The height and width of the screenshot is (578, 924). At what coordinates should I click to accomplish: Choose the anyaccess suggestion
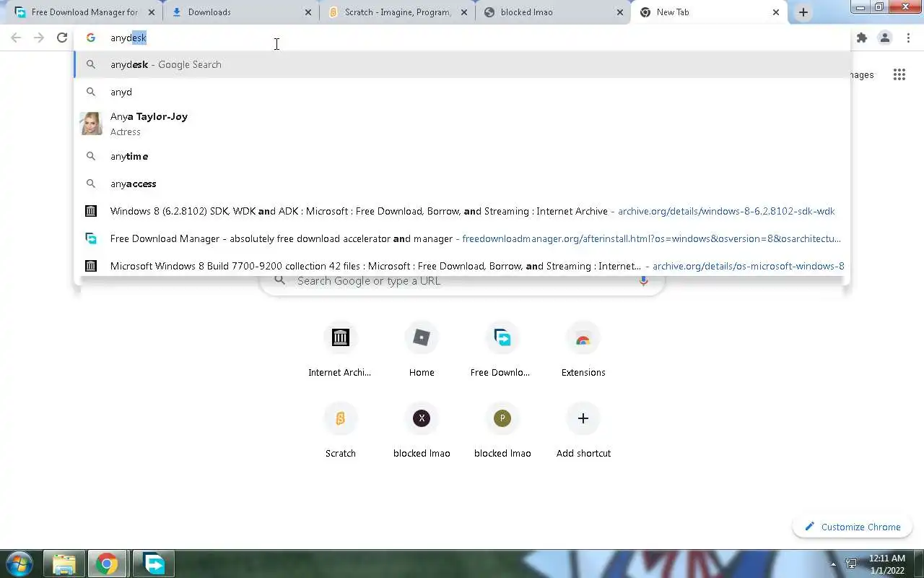462,184
